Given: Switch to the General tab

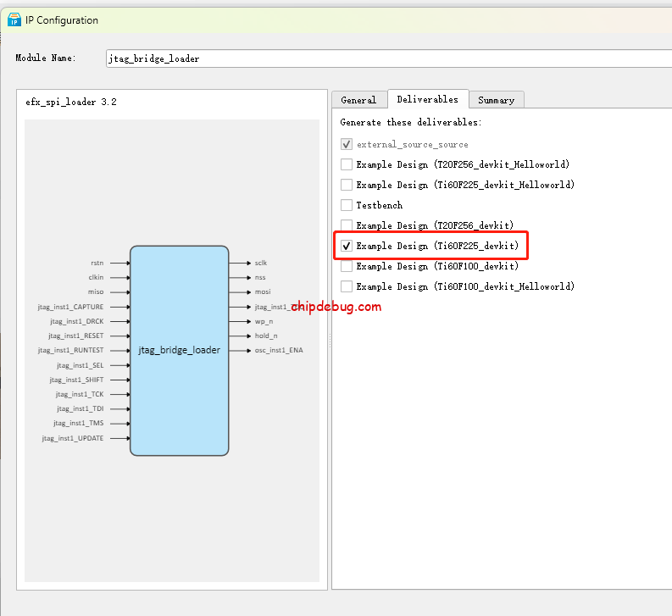Looking at the screenshot, I should 358,100.
